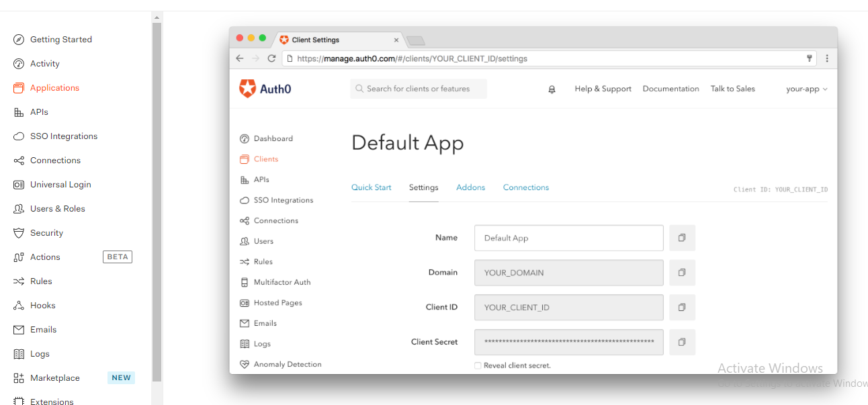The width and height of the screenshot is (868, 405).
Task: Select the orange Applications icon in outer sidebar
Action: 19,88
